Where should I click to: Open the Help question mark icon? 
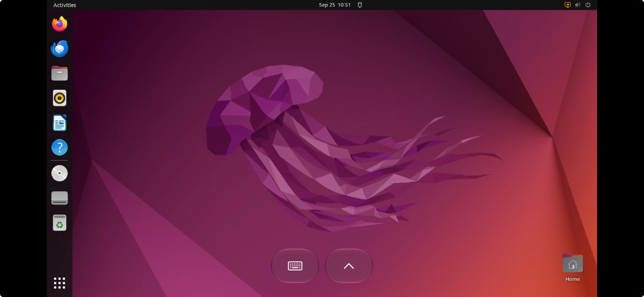pyautogui.click(x=59, y=147)
